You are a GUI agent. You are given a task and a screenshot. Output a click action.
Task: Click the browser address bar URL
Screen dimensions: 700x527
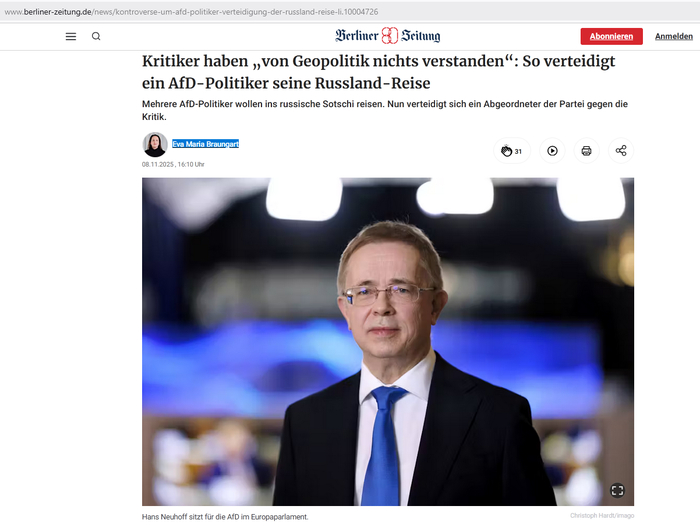[191, 12]
